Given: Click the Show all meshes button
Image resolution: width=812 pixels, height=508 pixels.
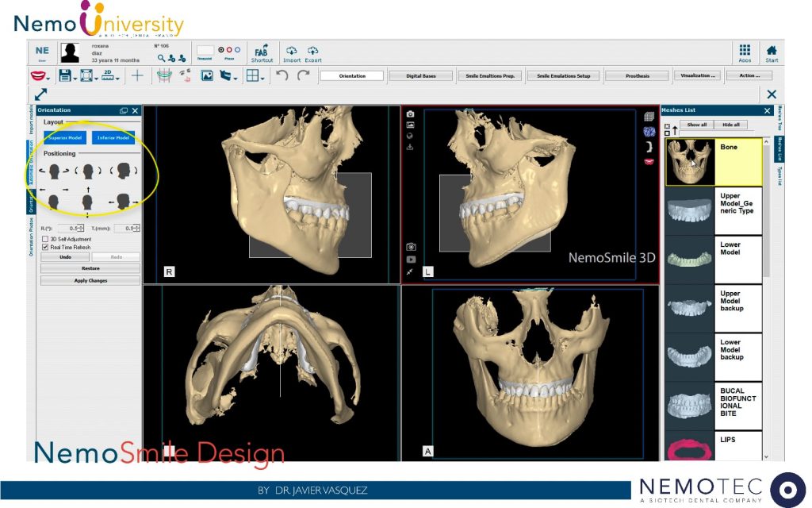Looking at the screenshot, I should [x=696, y=125].
